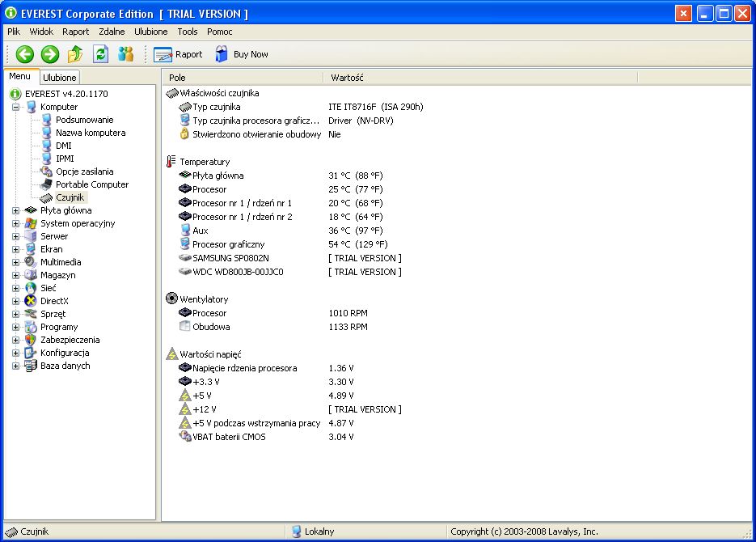Select the Płyta główna temperature row
The width and height of the screenshot is (756, 542).
tap(281, 176)
